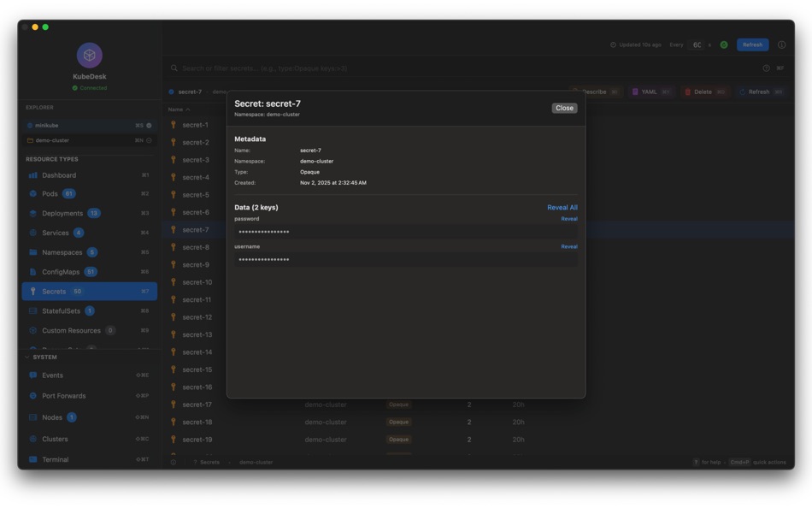Image resolution: width=812 pixels, height=508 pixels.
Task: Toggle the Name column sort arrow
Action: 187,109
